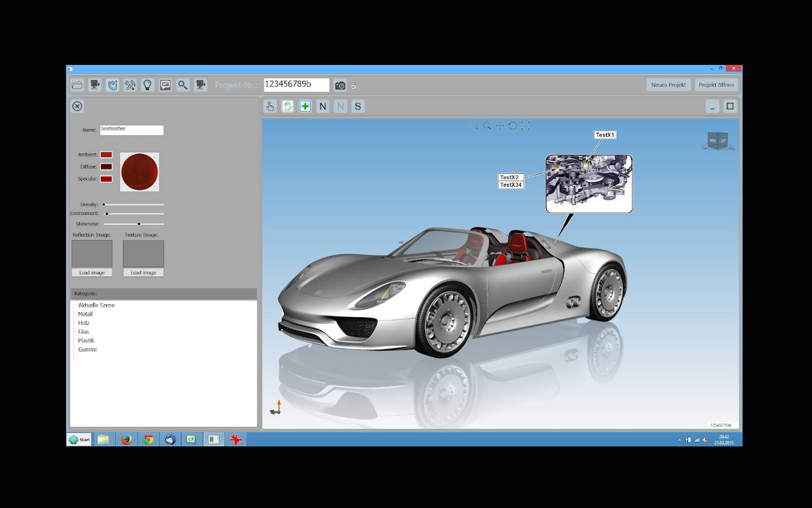The image size is (812, 508).
Task: Click the Diffuse color swatch
Action: coord(106,167)
